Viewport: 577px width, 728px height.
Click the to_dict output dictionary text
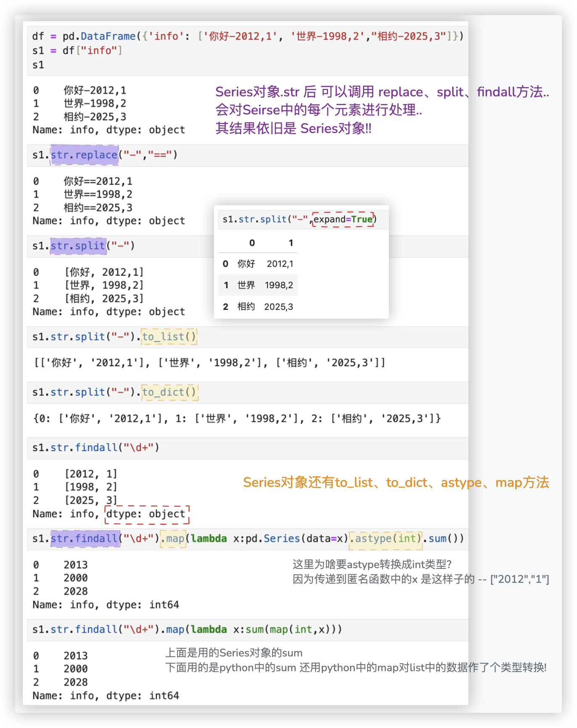[x=237, y=419]
